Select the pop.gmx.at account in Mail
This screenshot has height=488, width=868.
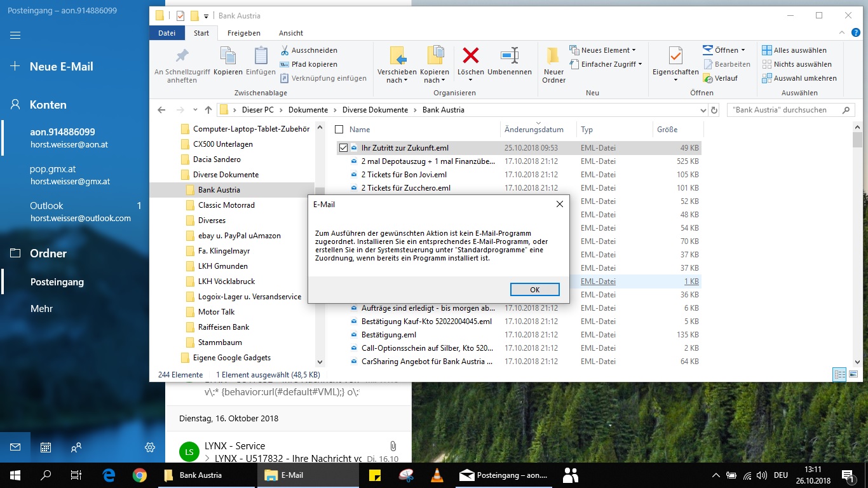click(70, 175)
